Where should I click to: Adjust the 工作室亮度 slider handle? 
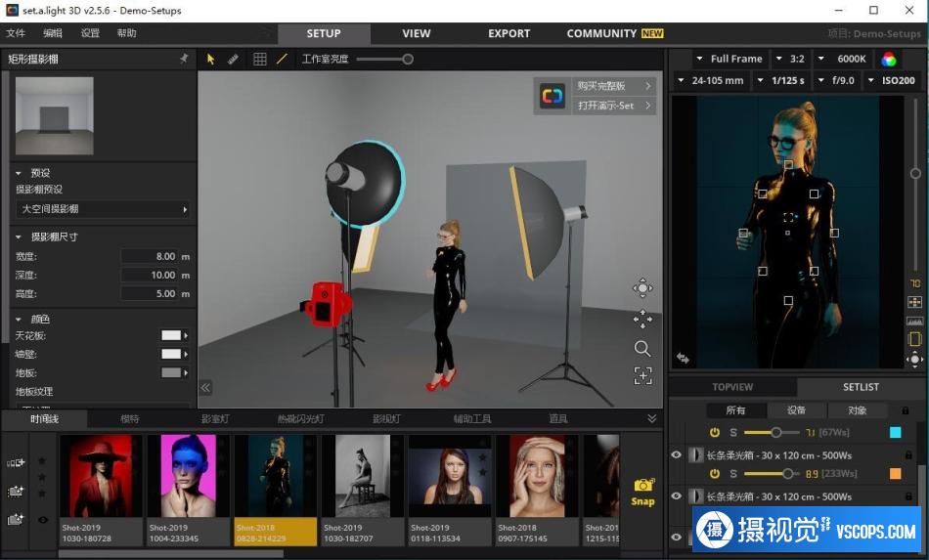click(x=408, y=59)
